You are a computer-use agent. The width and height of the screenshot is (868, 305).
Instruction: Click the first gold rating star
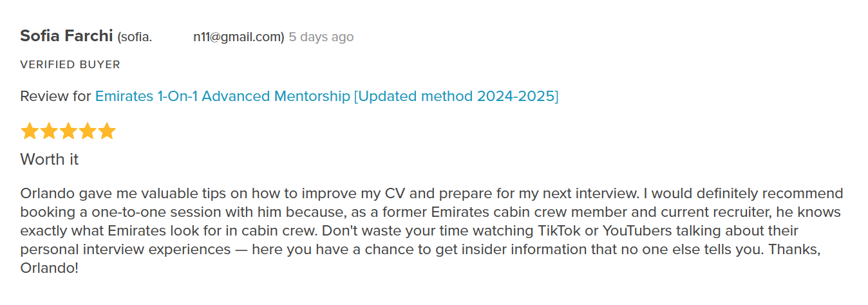(x=30, y=131)
